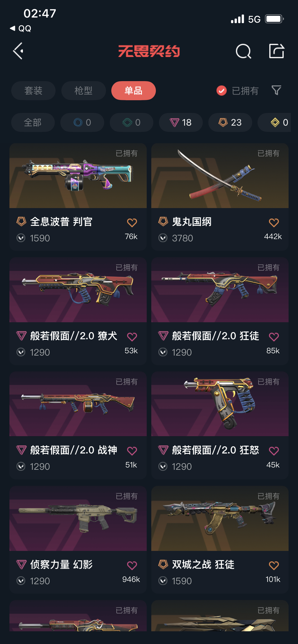Select the orange tier filter showing 23
Image resolution: width=298 pixels, height=644 pixels.
(x=230, y=122)
